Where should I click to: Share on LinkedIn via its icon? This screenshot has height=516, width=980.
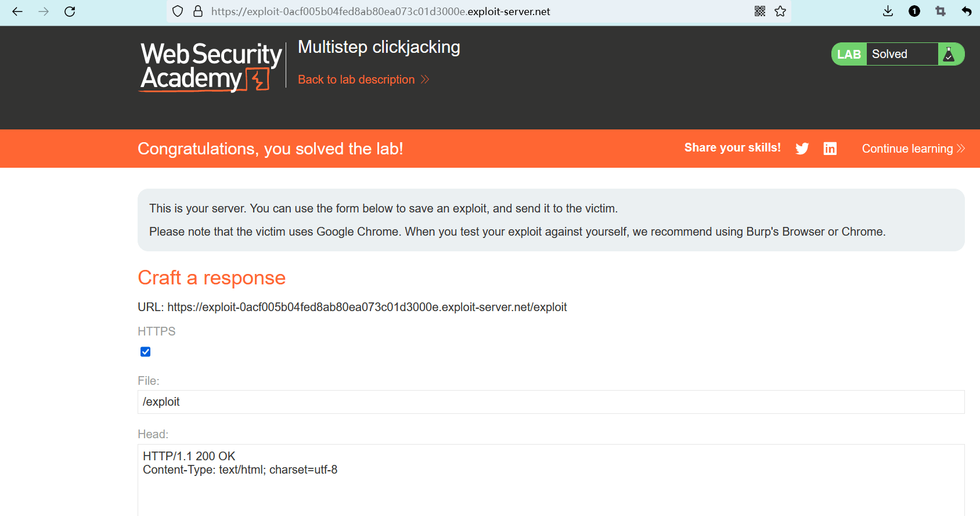tap(830, 149)
